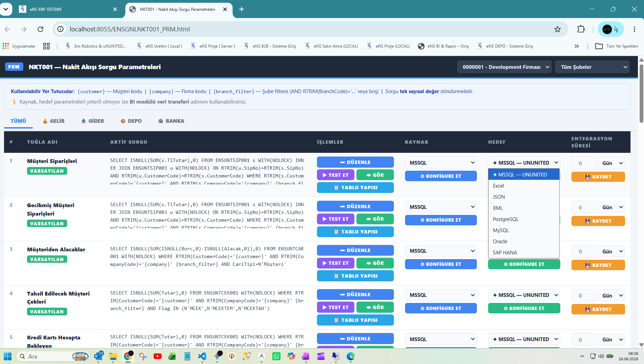
Task: Open the eNS DEPO - Sisteme Giriş bookmark
Action: (x=505, y=46)
